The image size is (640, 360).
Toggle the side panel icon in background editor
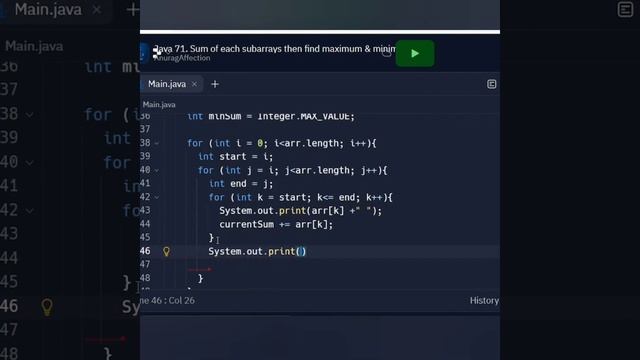click(625, 9)
